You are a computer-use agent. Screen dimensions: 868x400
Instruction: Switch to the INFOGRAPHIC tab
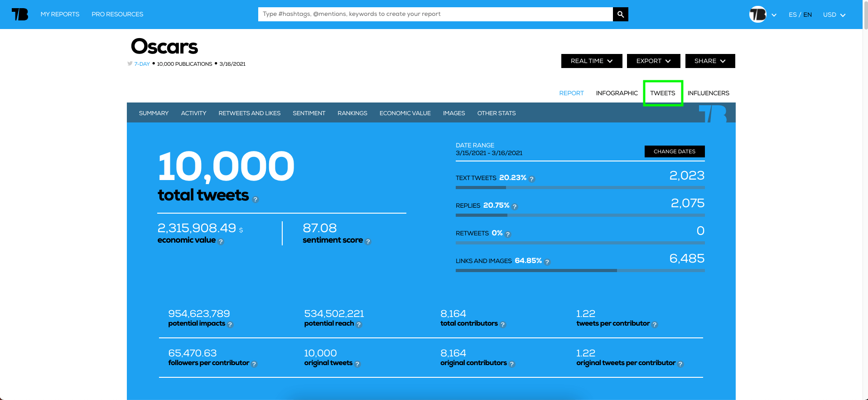tap(617, 93)
